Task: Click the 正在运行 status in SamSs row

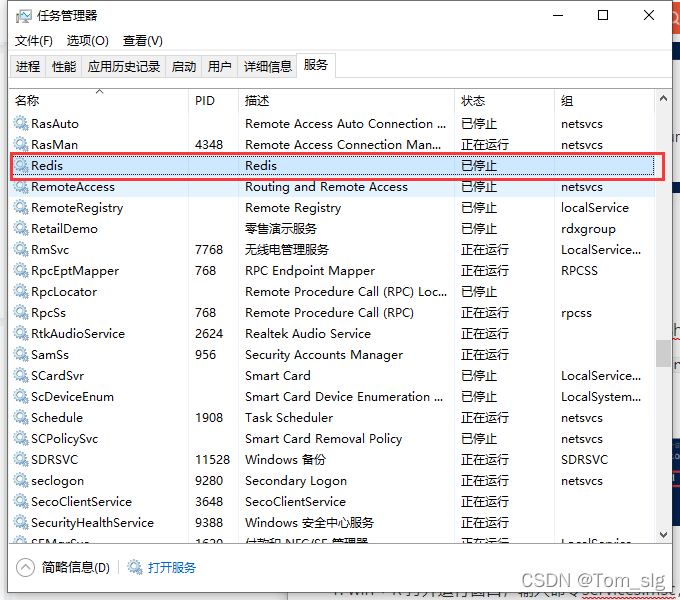Action: click(x=485, y=355)
